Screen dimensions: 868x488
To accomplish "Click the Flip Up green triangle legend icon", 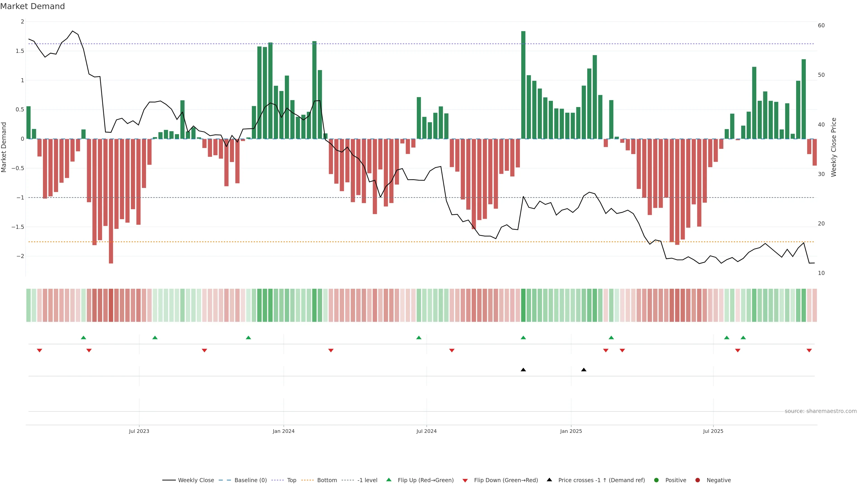I will point(389,480).
